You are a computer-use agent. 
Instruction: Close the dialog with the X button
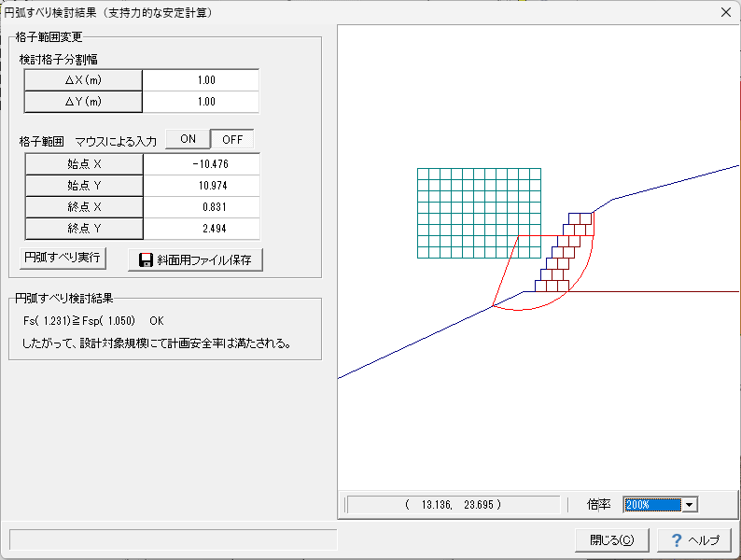(x=725, y=12)
